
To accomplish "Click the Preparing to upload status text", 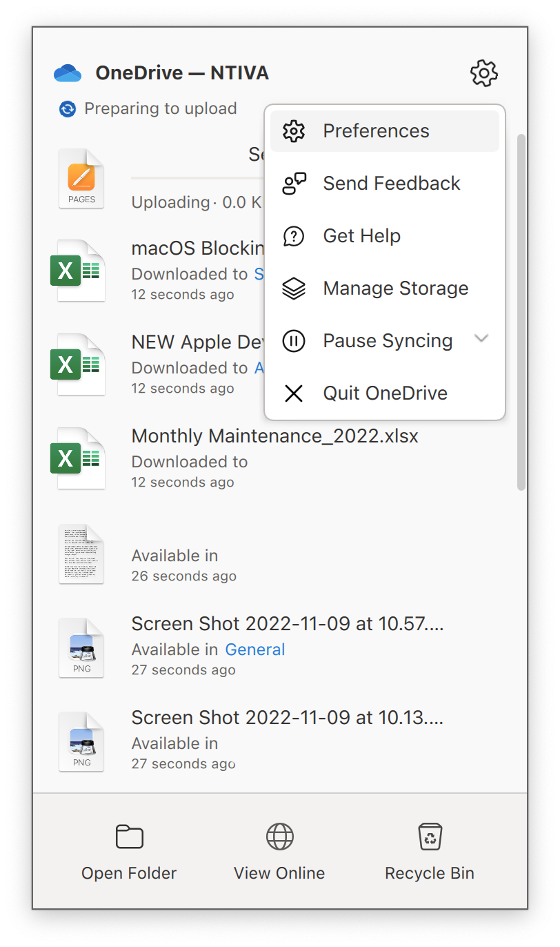I will tap(161, 108).
